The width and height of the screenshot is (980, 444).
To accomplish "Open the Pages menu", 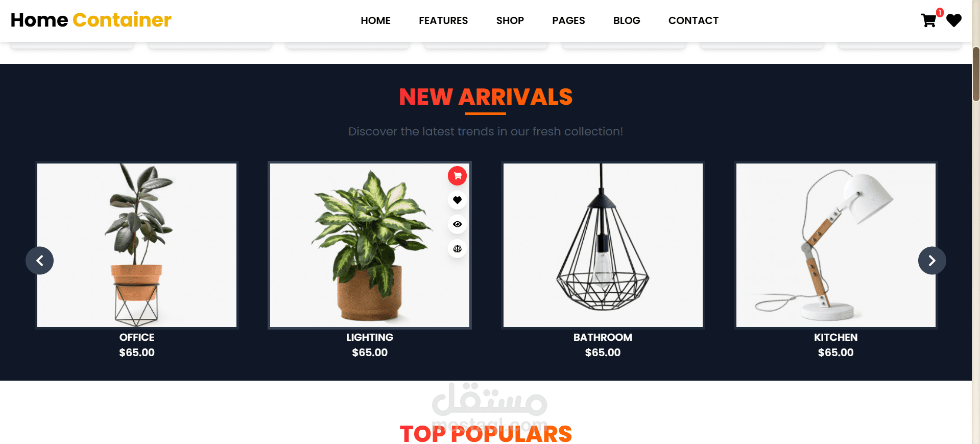I will click(x=568, y=20).
